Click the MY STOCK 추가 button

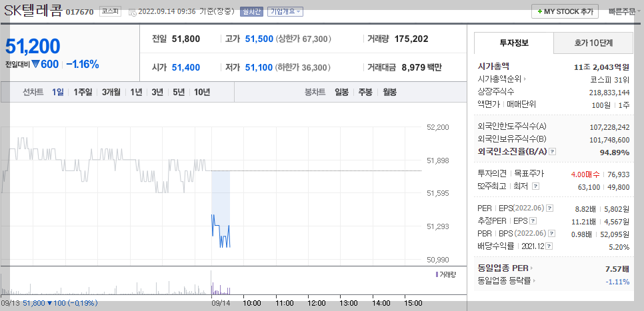[x=564, y=11]
